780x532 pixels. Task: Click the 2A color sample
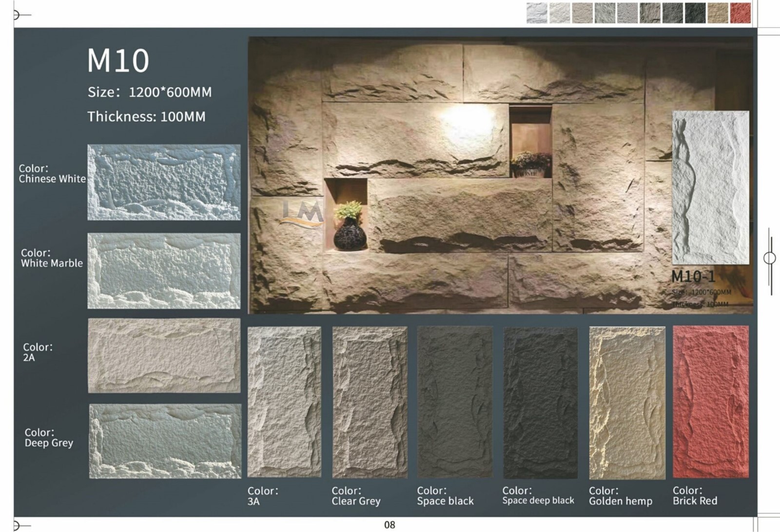click(x=163, y=356)
